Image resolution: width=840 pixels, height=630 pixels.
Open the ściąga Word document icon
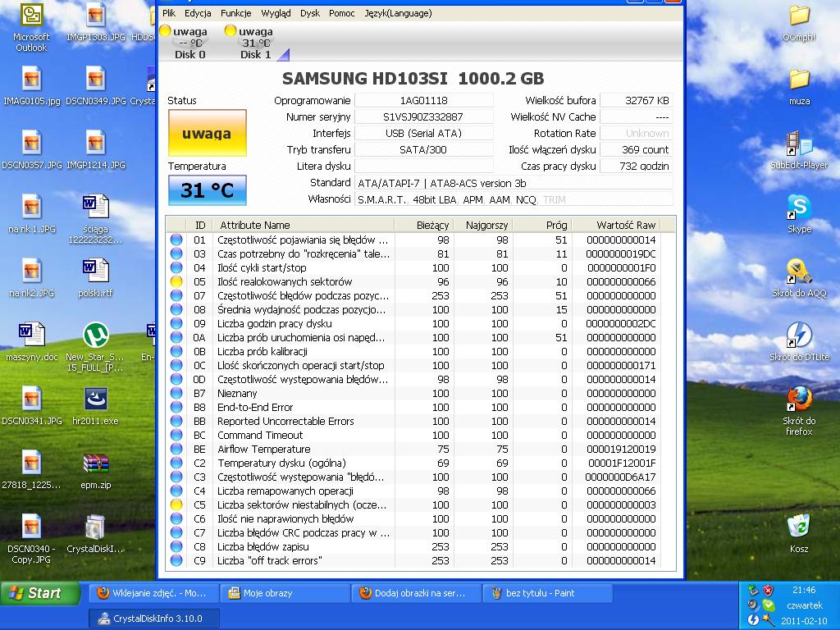[95, 218]
